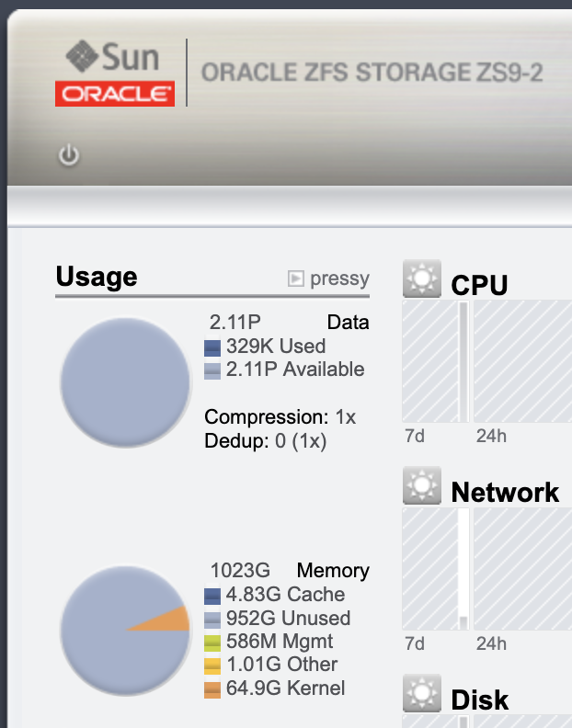Click the 329K Used color swatch
Viewport: 572px width, 728px height.
(212, 347)
